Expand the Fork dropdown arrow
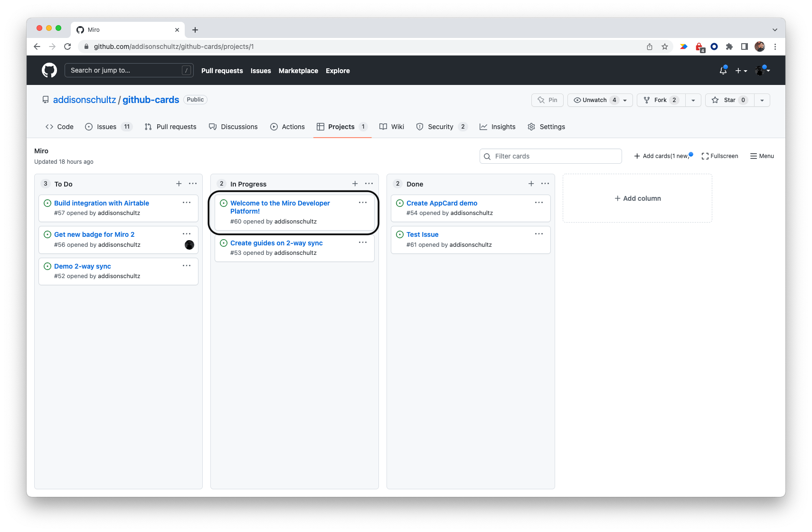This screenshot has height=532, width=812. click(693, 100)
